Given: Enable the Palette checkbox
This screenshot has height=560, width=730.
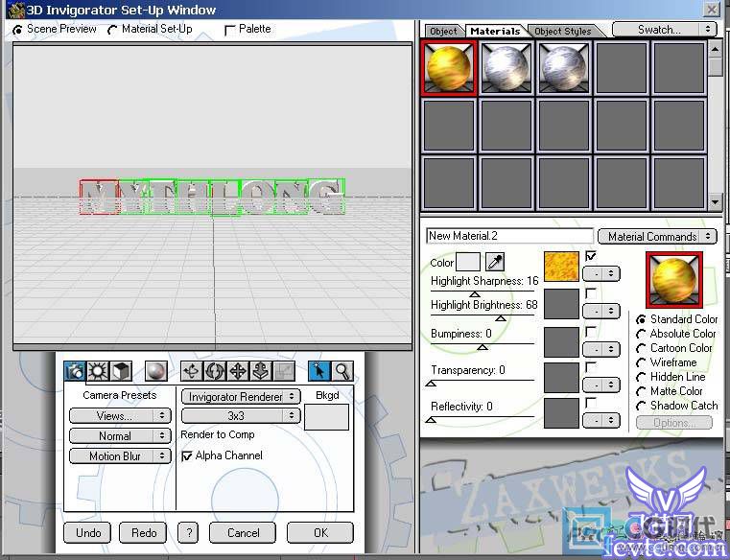Looking at the screenshot, I should (229, 31).
